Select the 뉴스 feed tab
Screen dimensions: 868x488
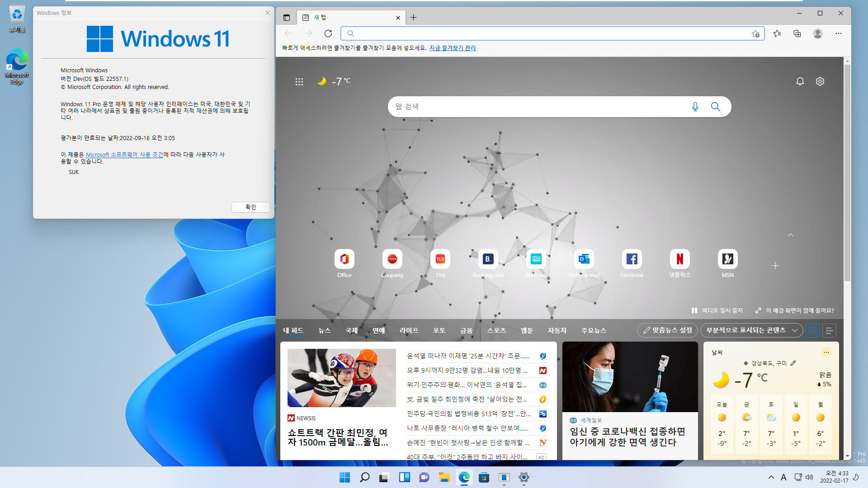[x=324, y=331]
